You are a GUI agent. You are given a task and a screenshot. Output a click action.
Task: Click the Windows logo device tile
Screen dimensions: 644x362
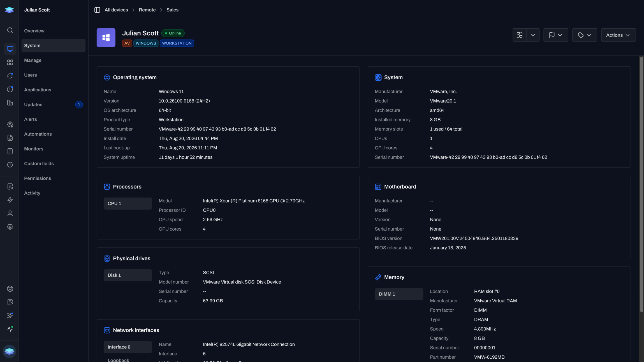pyautogui.click(x=106, y=38)
